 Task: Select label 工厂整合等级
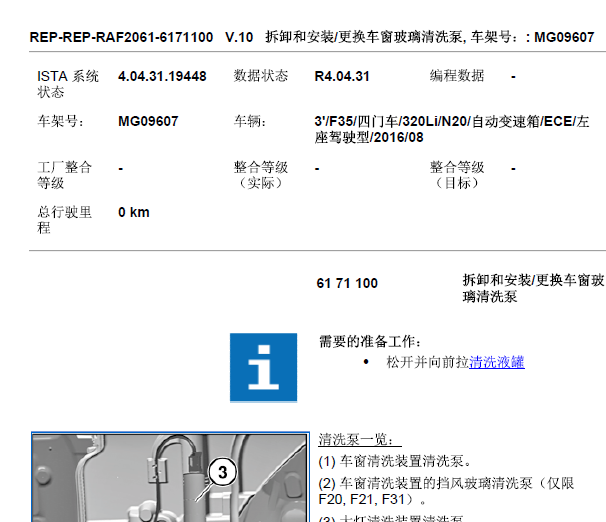coord(65,175)
